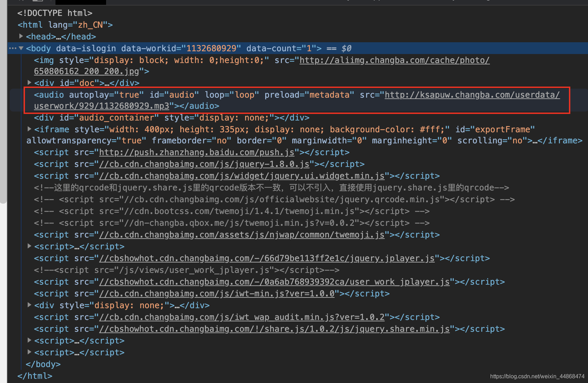Select the <!DOCTYPE html> line
This screenshot has height=383, width=588.
tap(55, 13)
